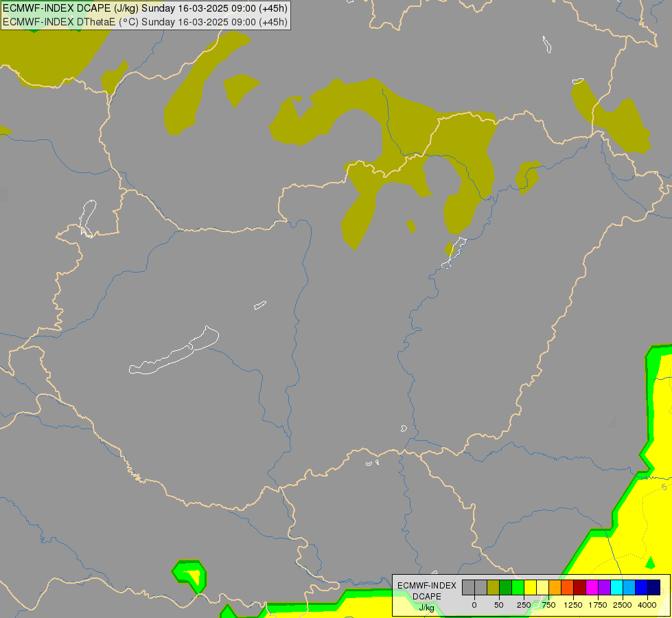Image resolution: width=672 pixels, height=618 pixels.
Task: Pick the orange legend swatch
Action: [555, 587]
